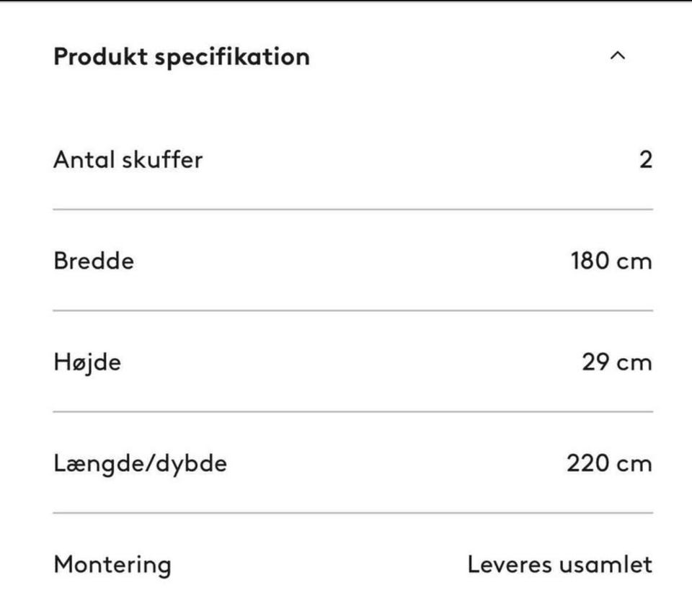Select the Længde/dybde label
Image resolution: width=692 pixels, height=616 pixels.
click(x=140, y=464)
